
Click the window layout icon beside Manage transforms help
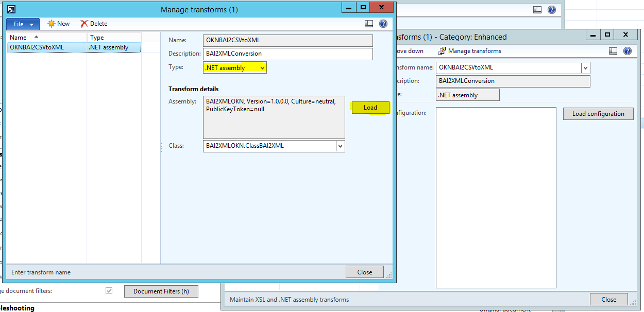point(368,23)
